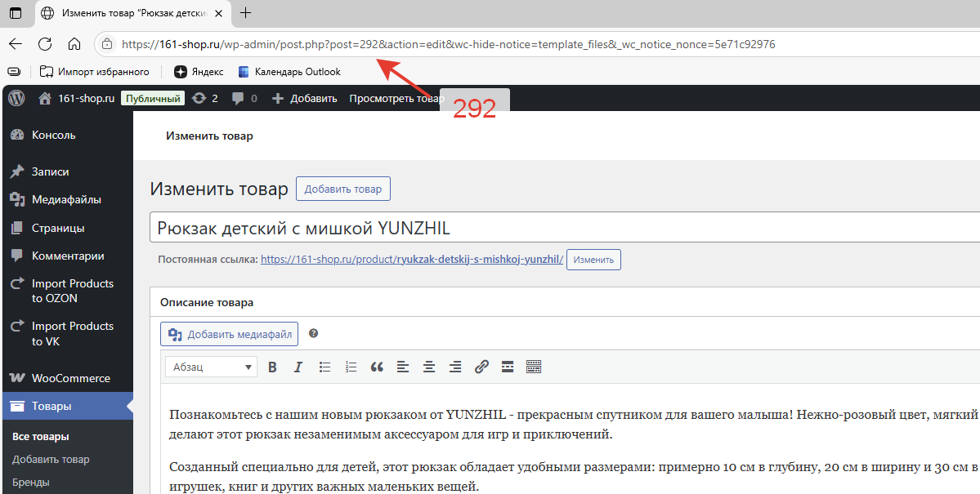980x494 pixels.
Task: Refresh the page in the browser
Action: pyautogui.click(x=45, y=44)
